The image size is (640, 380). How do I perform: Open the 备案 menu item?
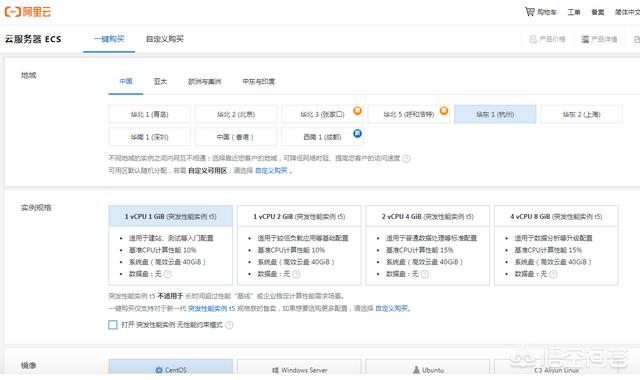pos(598,12)
